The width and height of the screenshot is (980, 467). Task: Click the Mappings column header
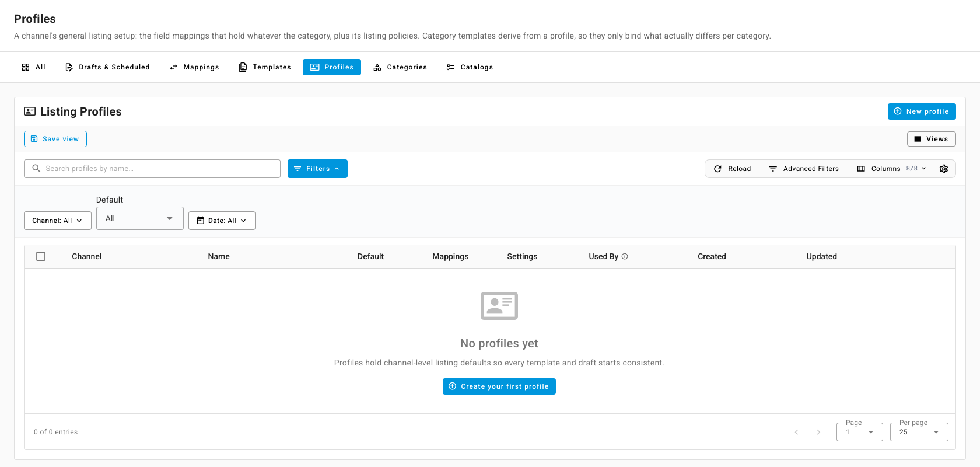tap(450, 256)
